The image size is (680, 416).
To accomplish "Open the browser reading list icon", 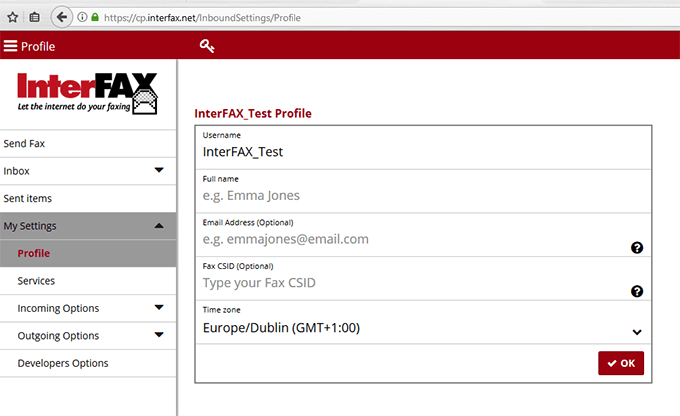I will click(x=34, y=17).
